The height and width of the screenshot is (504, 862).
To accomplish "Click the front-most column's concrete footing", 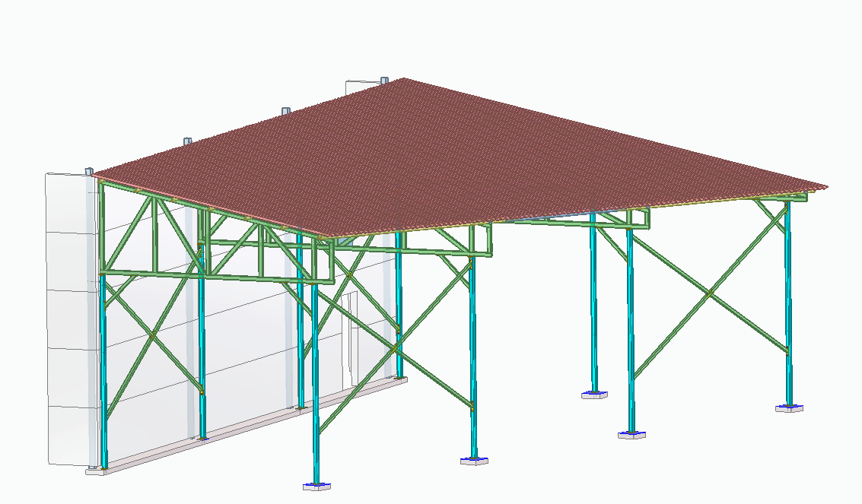I will (x=316, y=487).
